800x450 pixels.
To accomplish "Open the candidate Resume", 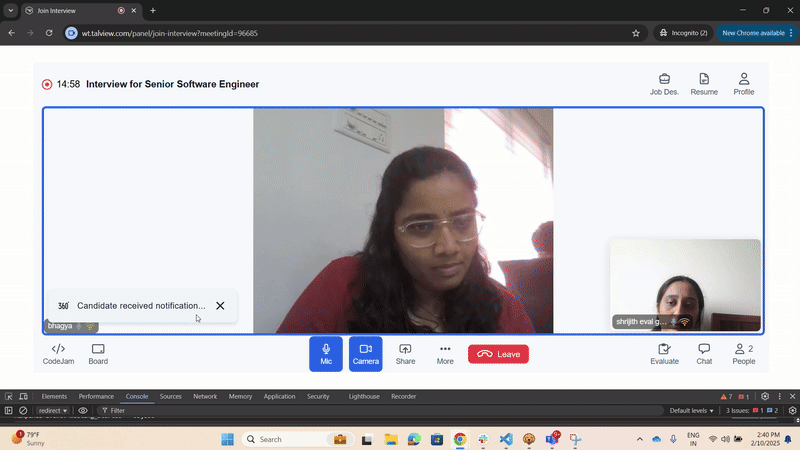I will tap(704, 84).
